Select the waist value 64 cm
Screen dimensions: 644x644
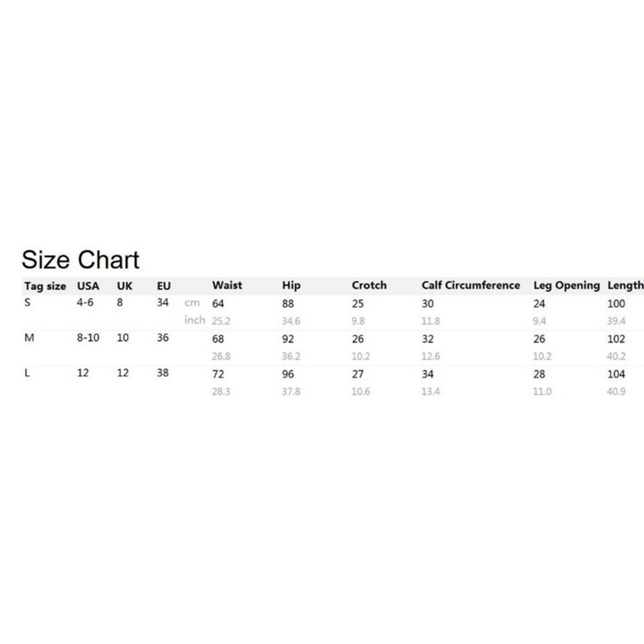pos(218,304)
